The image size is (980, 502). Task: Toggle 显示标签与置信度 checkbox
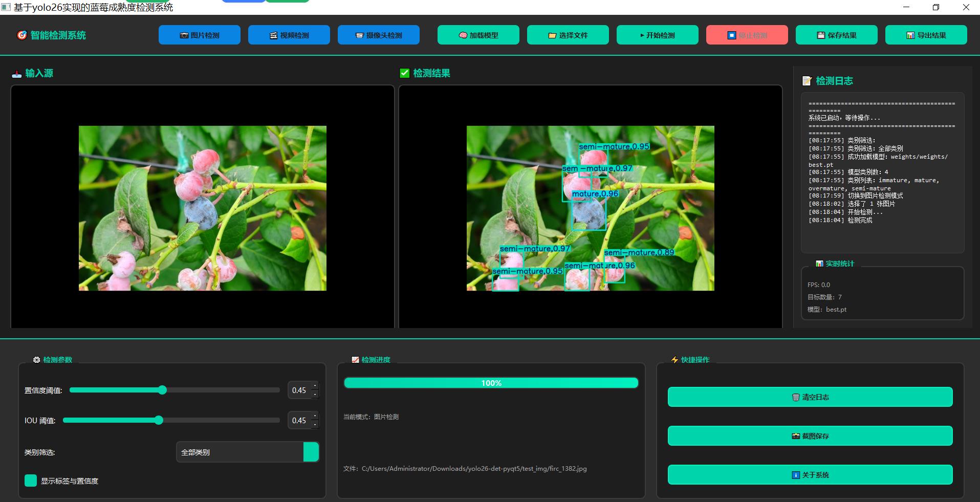[31, 481]
